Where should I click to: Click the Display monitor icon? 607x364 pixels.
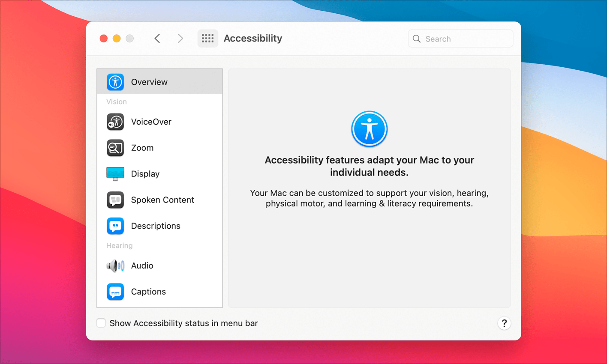(115, 174)
